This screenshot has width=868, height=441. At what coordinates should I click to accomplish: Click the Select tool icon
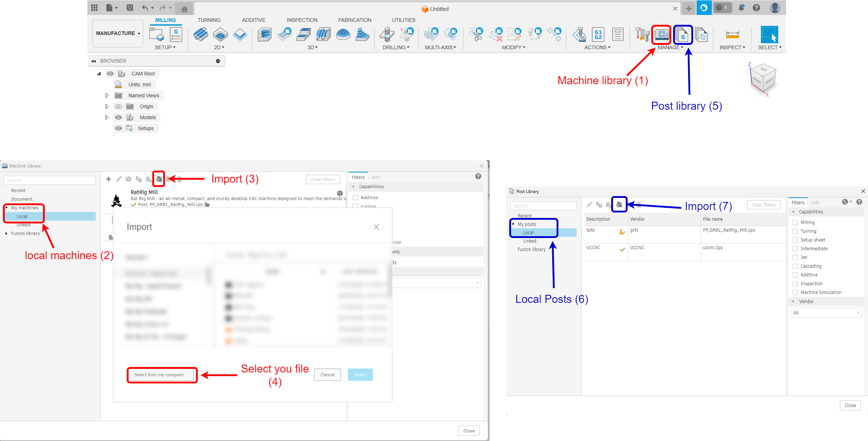point(769,35)
